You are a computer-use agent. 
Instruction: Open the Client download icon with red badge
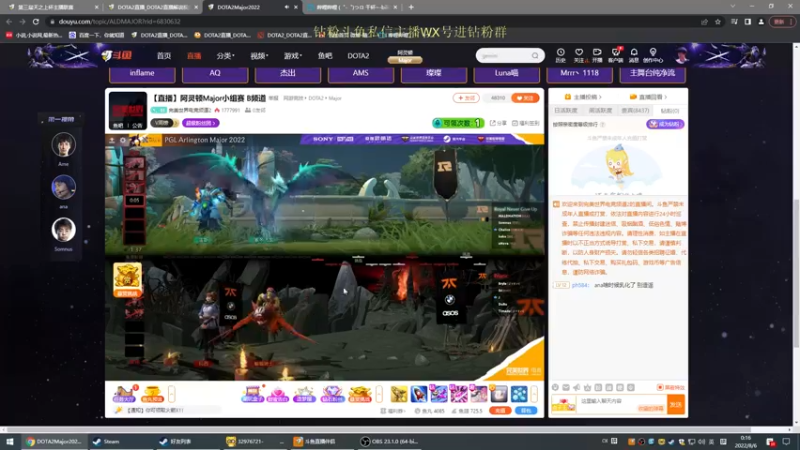pos(616,55)
